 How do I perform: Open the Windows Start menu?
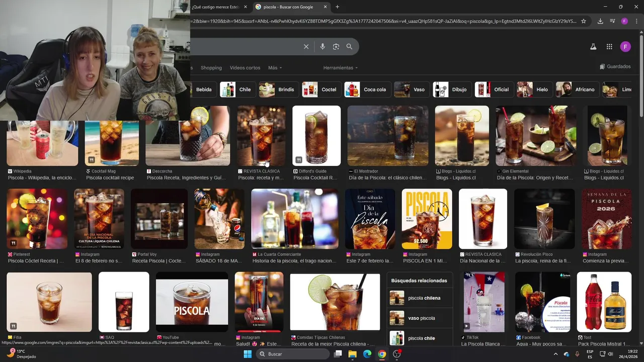tap(248, 354)
